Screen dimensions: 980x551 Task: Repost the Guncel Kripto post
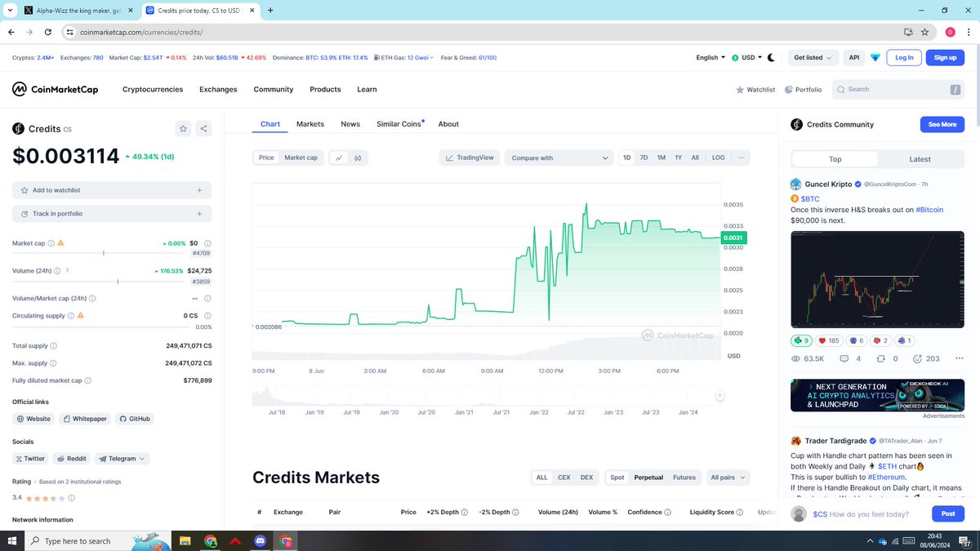tap(881, 358)
